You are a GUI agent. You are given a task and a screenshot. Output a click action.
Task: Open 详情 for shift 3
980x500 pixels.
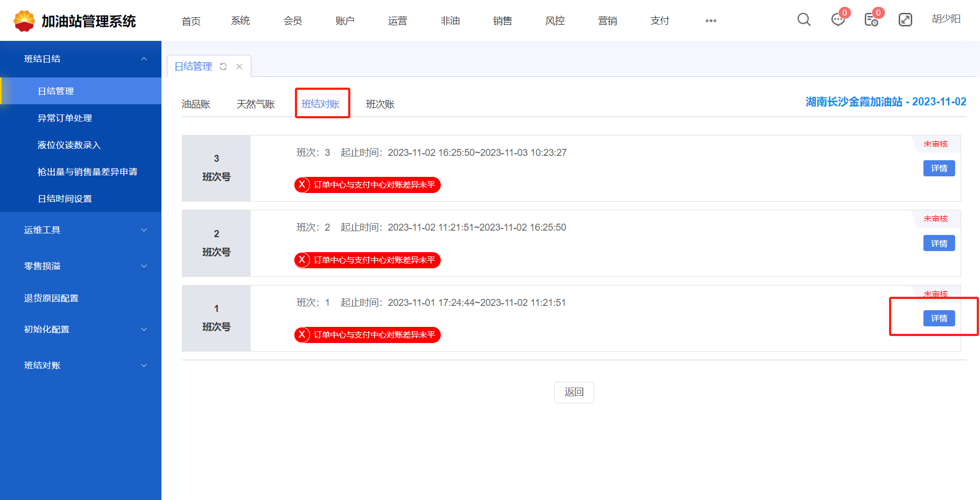tap(939, 168)
